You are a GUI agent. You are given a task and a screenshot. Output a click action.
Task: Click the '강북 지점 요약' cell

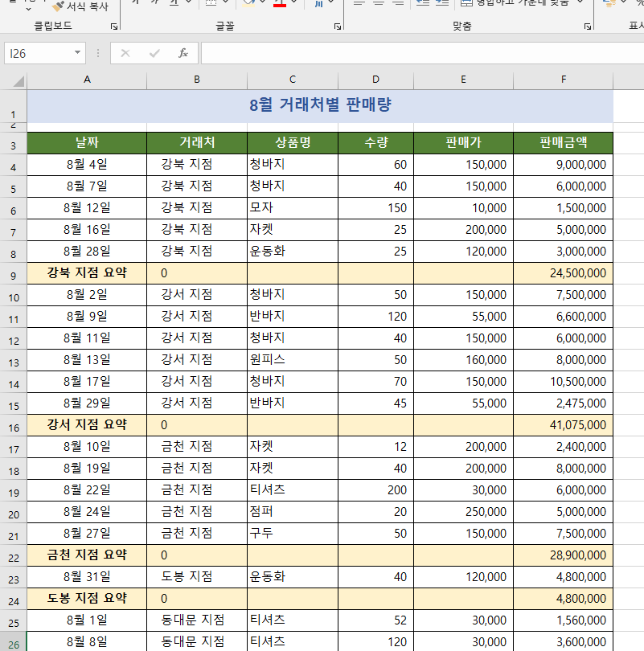click(x=87, y=273)
